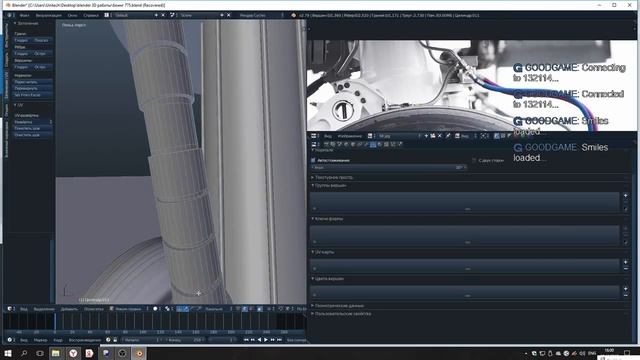Open the info editor type selector icon
Screen dimensions: 640x360
click(9, 15)
